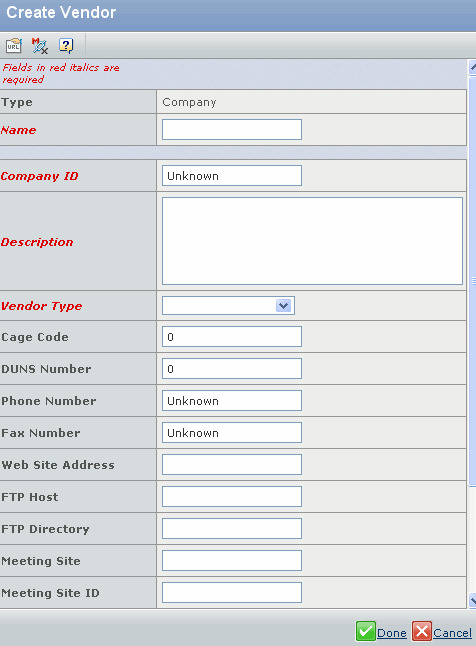Click the Phone Number field
Viewport: 476px width, 646px height.
pyautogui.click(x=232, y=401)
